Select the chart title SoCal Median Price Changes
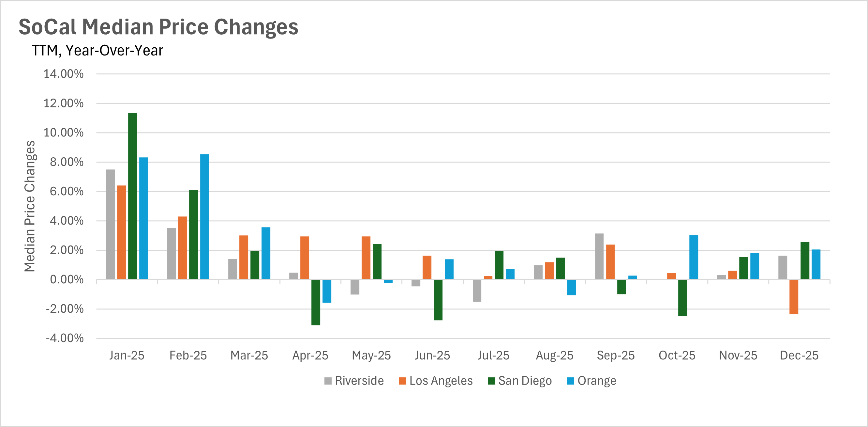The image size is (868, 427). coord(158,27)
